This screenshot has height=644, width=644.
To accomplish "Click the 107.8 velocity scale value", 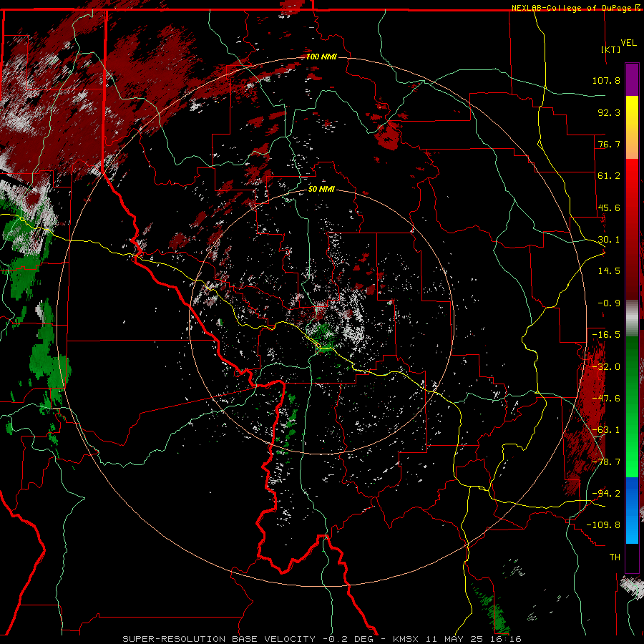I will (606, 80).
